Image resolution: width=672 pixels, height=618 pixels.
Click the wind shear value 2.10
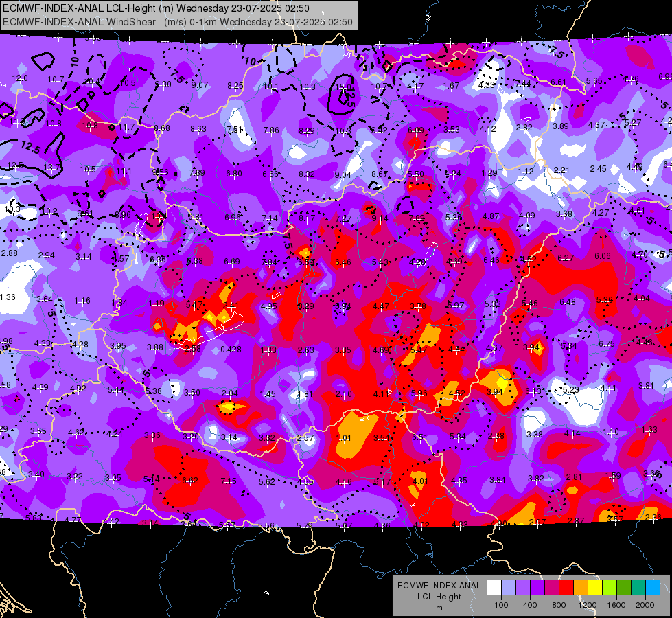tap(344, 393)
